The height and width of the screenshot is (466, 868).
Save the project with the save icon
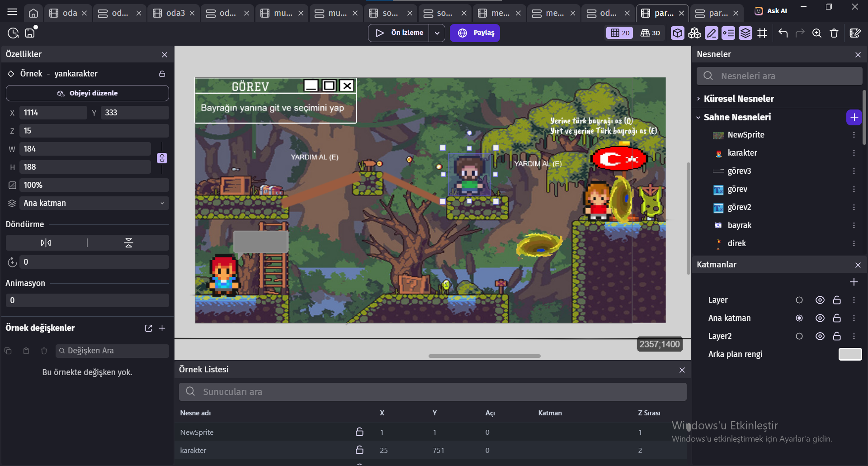[x=30, y=33]
